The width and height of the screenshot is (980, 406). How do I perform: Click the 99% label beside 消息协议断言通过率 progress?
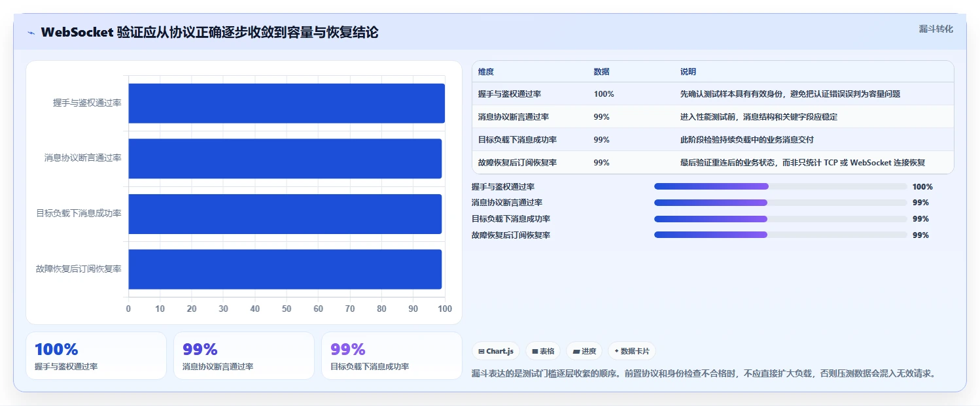point(920,203)
